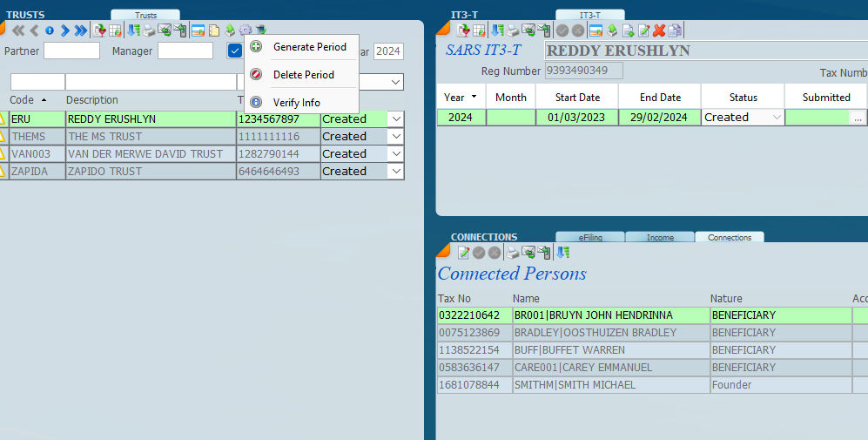Image resolution: width=868 pixels, height=440 pixels.
Task: Open the Status dropdown in IT3-T 2024 row
Action: coord(775,118)
